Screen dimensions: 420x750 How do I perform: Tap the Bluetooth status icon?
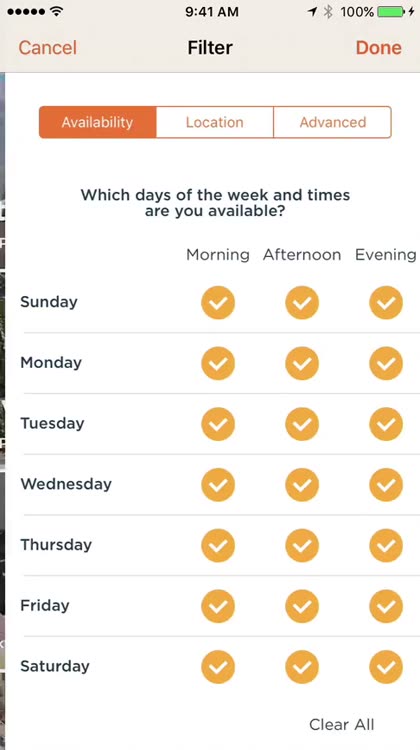point(328,12)
